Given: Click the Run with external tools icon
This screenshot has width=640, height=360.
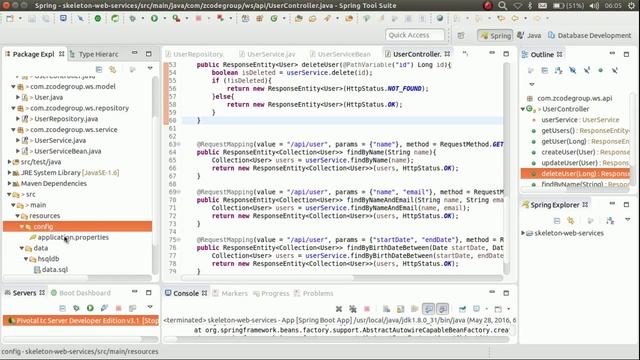Looking at the screenshot, I should click(x=176, y=18).
